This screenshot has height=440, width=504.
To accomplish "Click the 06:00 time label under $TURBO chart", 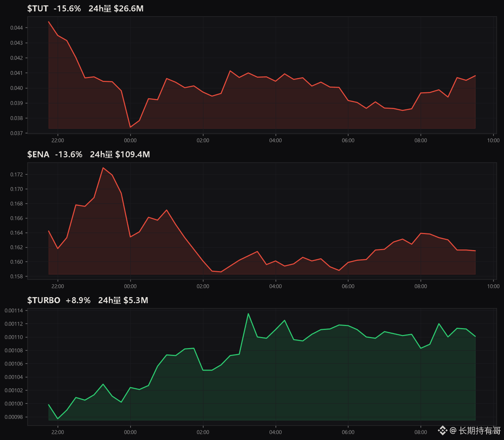I will click(x=348, y=432).
